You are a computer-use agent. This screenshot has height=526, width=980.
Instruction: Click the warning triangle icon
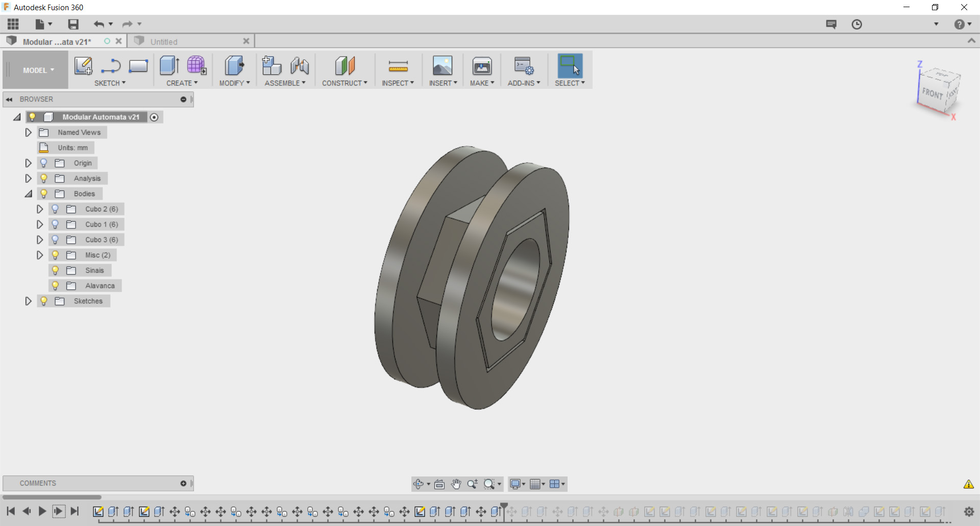click(x=968, y=484)
